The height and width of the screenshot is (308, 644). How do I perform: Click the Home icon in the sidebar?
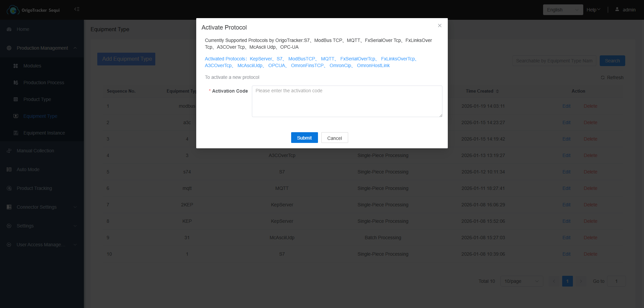tap(9, 29)
